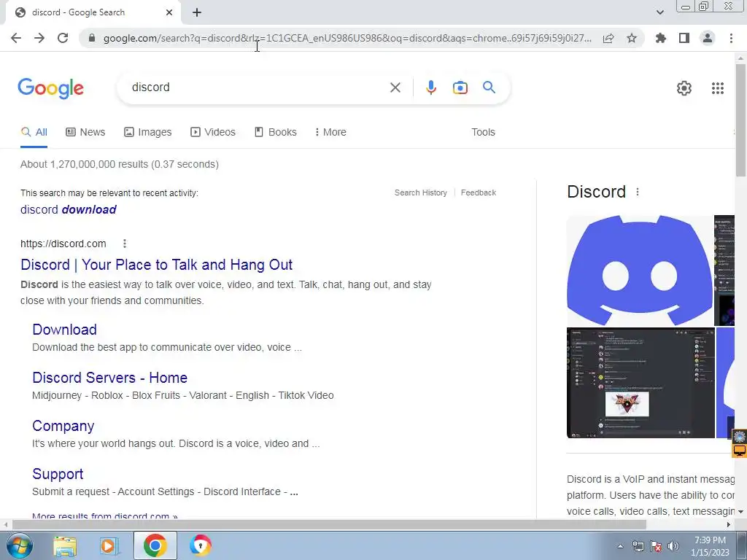Submit the search with the magnifier icon
The height and width of the screenshot is (560, 747).
click(489, 87)
